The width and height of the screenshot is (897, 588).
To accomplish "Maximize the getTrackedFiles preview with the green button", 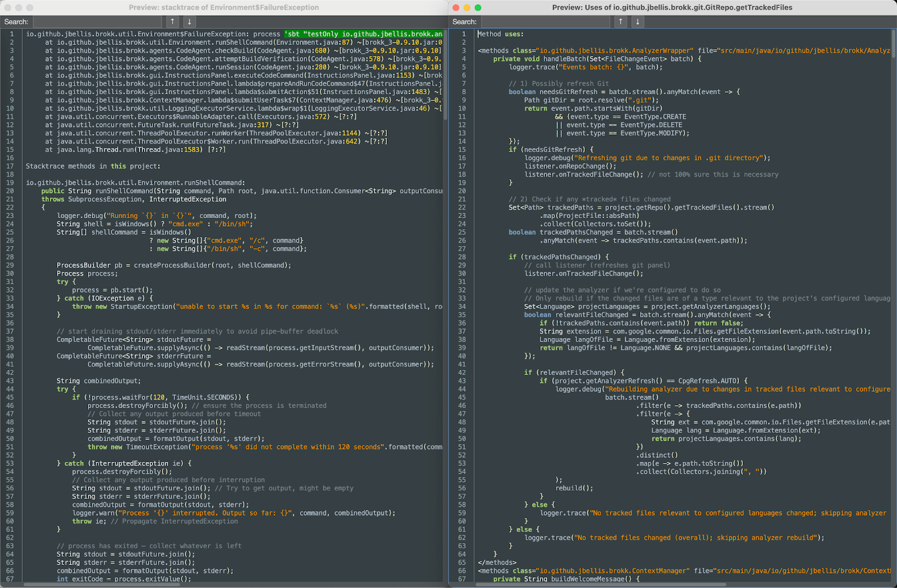I will [478, 7].
